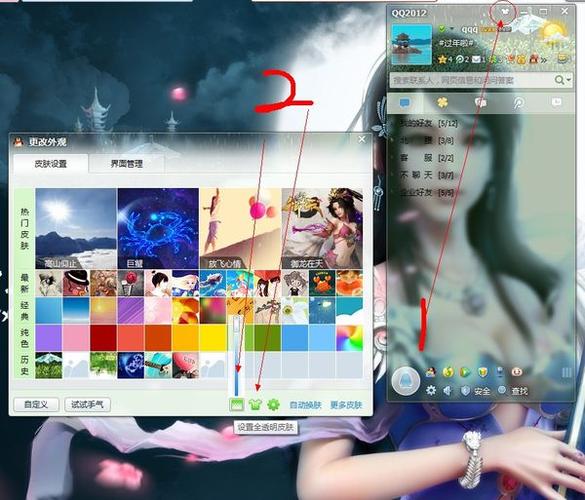
Task: Pick the solid purple color swatch
Action: coord(49,338)
